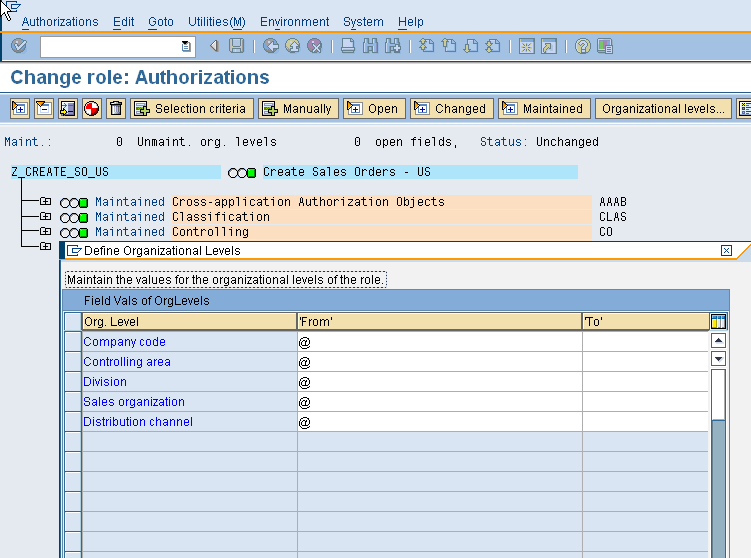Click the trash can Delete icon
Viewport: 751px width, 558px height.
tap(115, 109)
